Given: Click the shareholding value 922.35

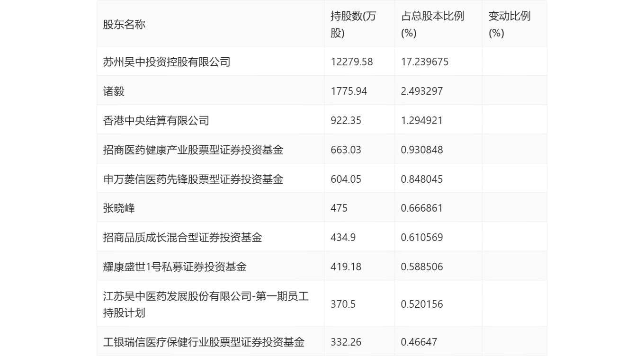Looking at the screenshot, I should coord(346,120).
